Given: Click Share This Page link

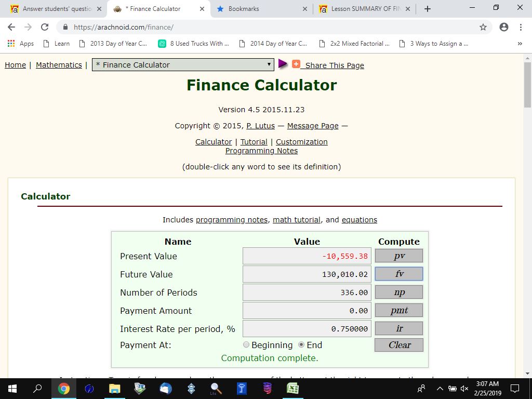Looking at the screenshot, I should (334, 65).
